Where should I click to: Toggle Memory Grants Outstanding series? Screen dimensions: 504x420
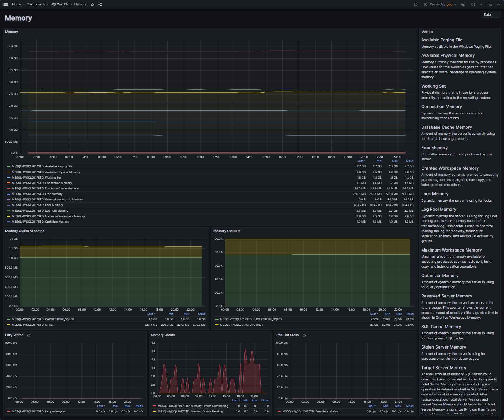coord(193,406)
